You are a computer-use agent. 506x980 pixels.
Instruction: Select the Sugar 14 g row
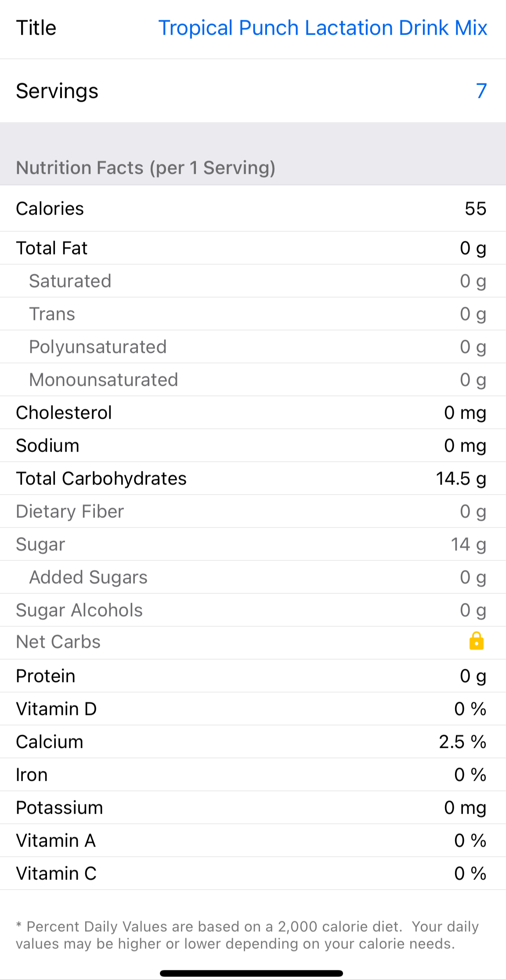click(x=253, y=544)
